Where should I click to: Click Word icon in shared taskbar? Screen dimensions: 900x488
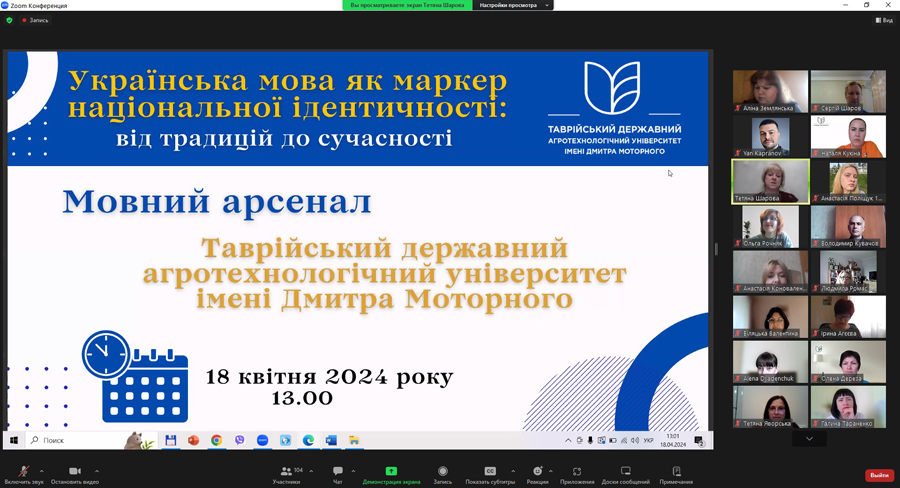click(x=331, y=440)
